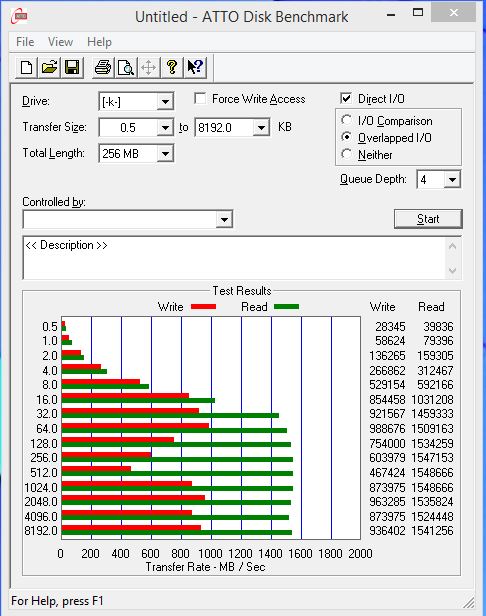Open the File menu
The height and width of the screenshot is (616, 486).
click(x=25, y=42)
